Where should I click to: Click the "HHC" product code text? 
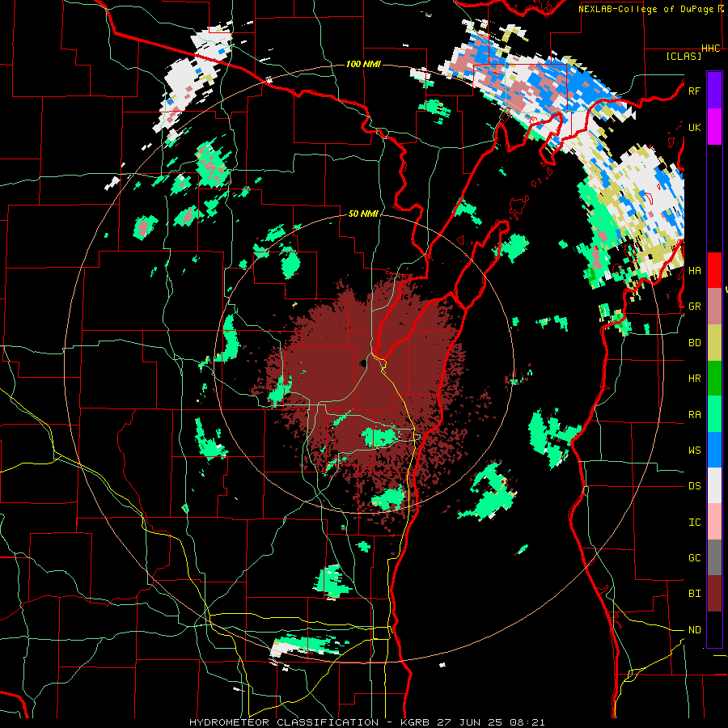coord(710,49)
